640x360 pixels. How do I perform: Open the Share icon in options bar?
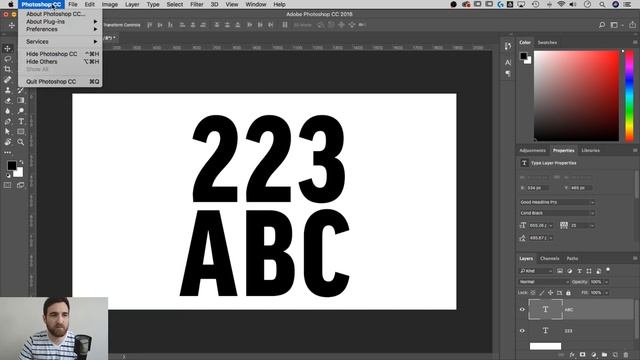(x=632, y=25)
